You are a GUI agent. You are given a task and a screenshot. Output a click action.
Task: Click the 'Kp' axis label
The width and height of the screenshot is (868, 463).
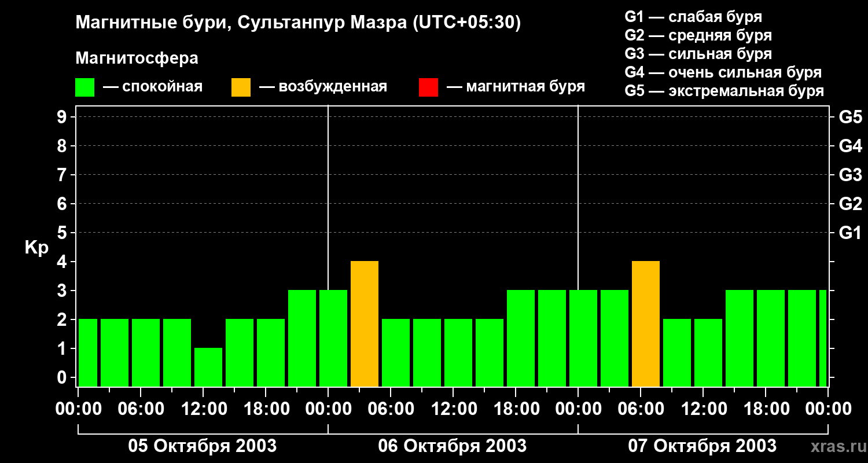tap(36, 248)
